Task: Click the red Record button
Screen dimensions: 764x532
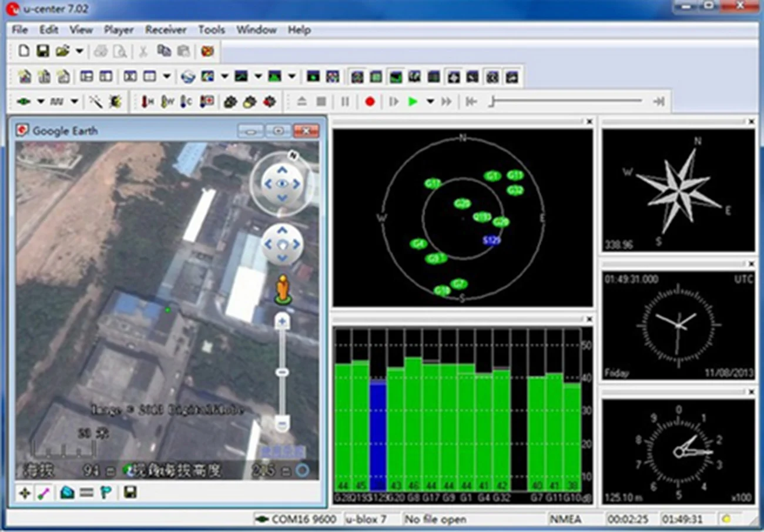Action: click(370, 102)
